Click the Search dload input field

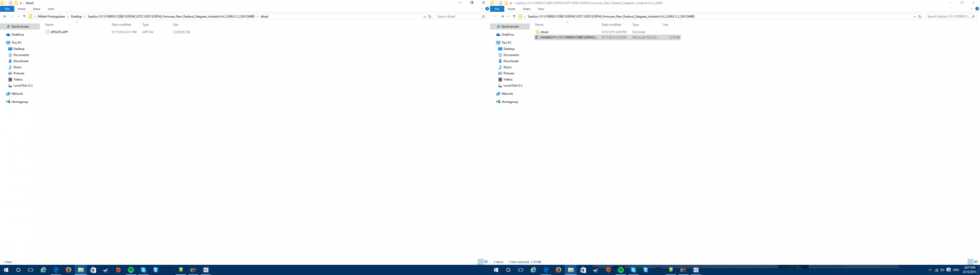(458, 17)
